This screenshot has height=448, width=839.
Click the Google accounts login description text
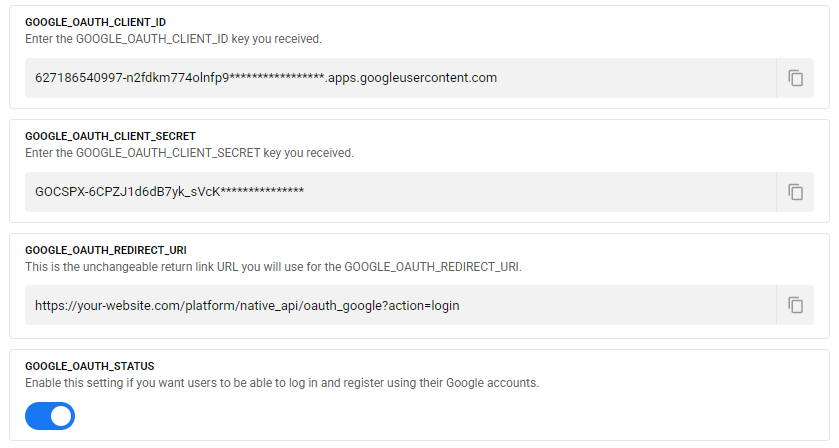pyautogui.click(x=282, y=383)
